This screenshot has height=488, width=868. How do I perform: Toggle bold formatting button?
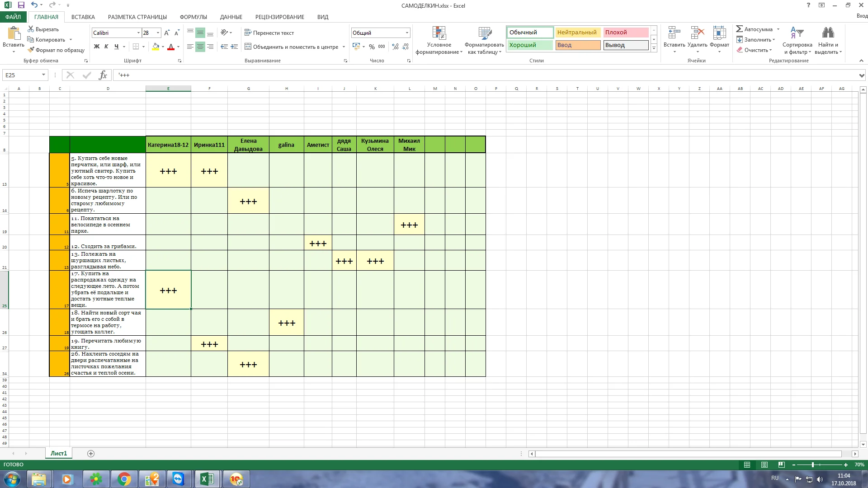(x=96, y=47)
